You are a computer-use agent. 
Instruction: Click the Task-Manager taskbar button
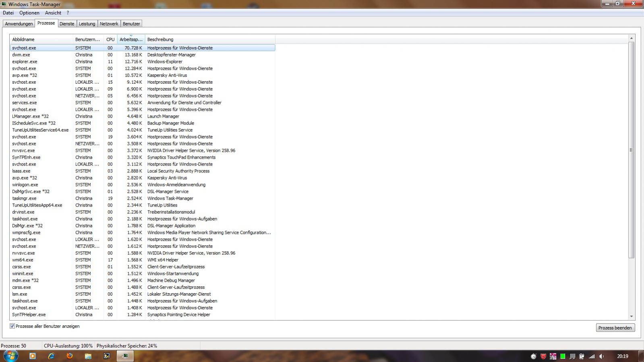[x=125, y=356]
